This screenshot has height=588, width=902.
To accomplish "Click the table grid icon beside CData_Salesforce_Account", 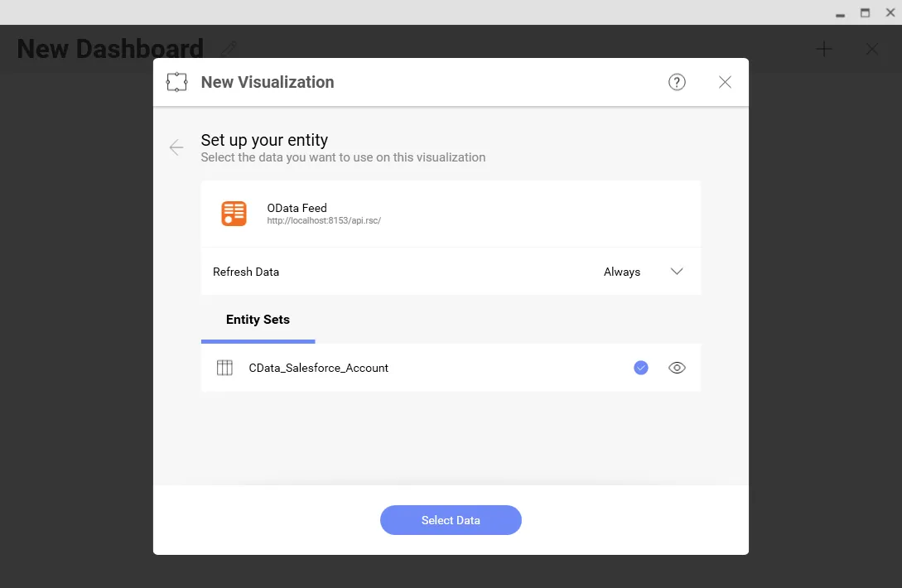I will click(x=224, y=367).
